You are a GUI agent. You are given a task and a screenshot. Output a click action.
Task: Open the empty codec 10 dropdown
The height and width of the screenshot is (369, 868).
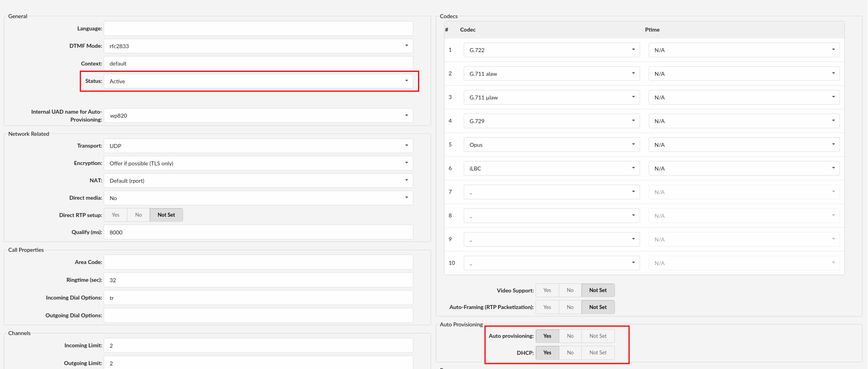[552, 263]
